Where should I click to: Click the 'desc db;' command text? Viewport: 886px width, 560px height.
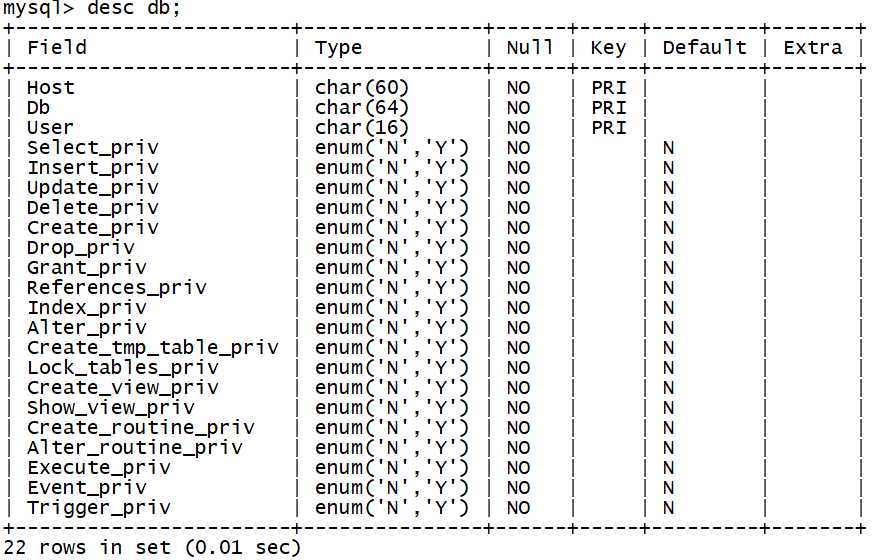pyautogui.click(x=134, y=8)
